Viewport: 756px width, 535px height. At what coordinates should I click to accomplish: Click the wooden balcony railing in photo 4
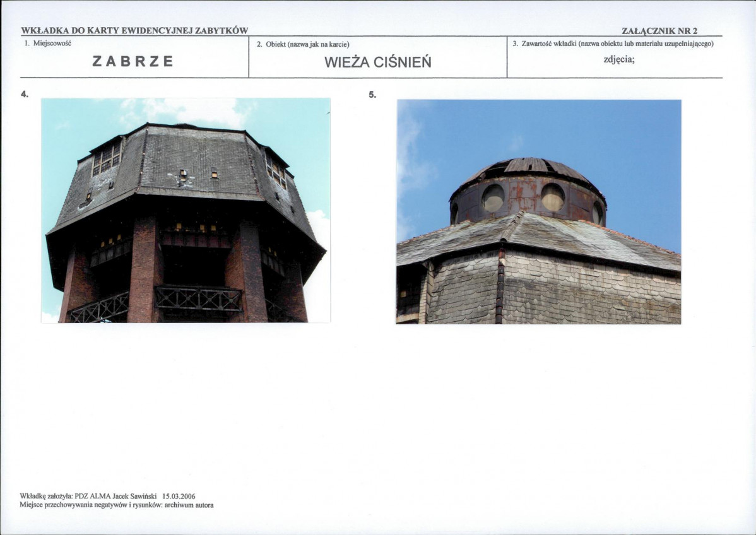pyautogui.click(x=198, y=298)
